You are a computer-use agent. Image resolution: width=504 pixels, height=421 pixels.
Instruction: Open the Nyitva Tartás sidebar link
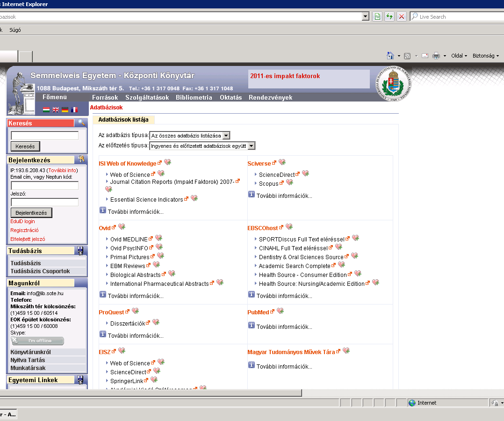click(x=28, y=360)
